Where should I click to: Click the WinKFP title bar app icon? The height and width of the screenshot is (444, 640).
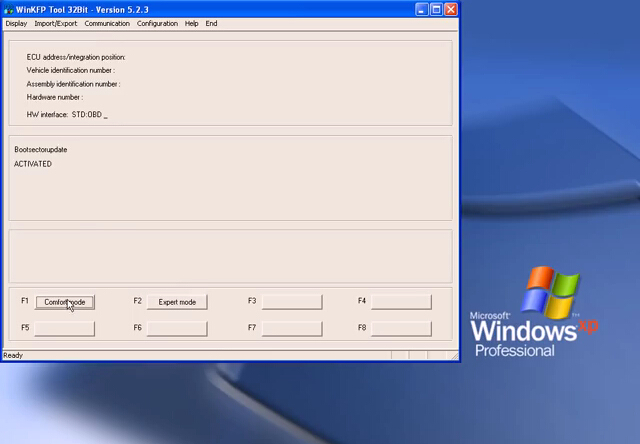tap(8, 9)
